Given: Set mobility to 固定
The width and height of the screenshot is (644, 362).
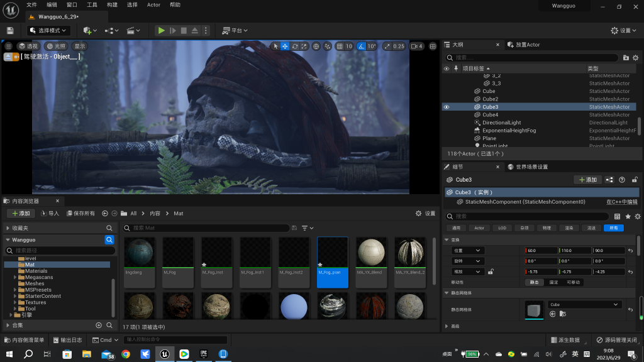Looking at the screenshot, I should tap(553, 282).
